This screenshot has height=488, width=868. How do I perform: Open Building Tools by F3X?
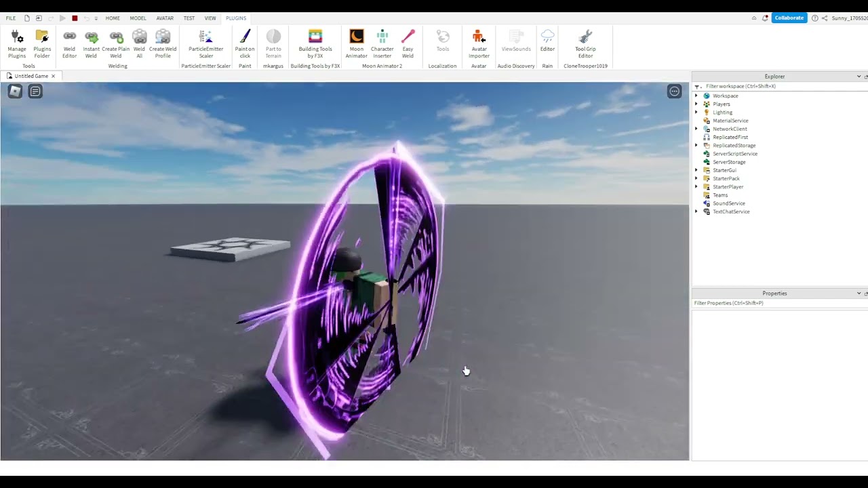(315, 44)
